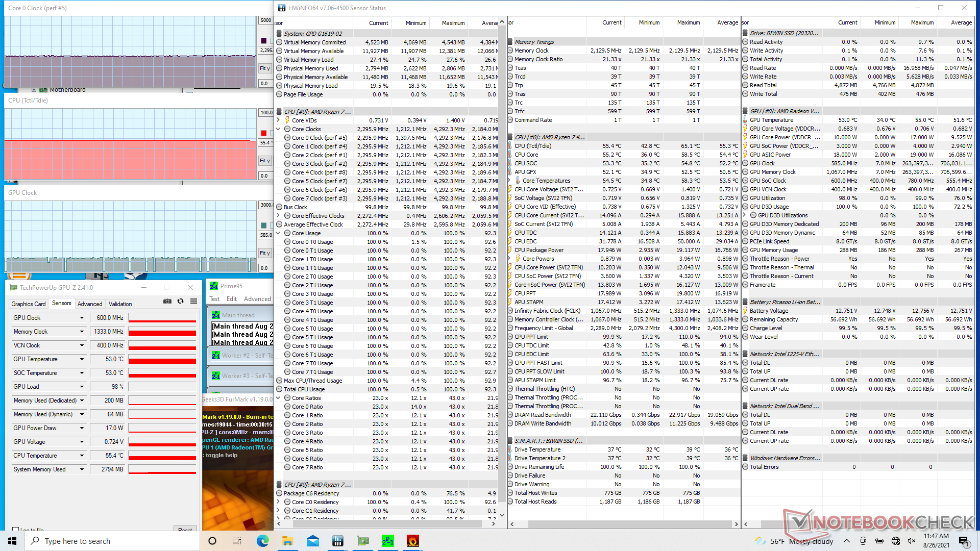Click the FurMark taskbar icon
The width and height of the screenshot is (980, 551).
[412, 541]
